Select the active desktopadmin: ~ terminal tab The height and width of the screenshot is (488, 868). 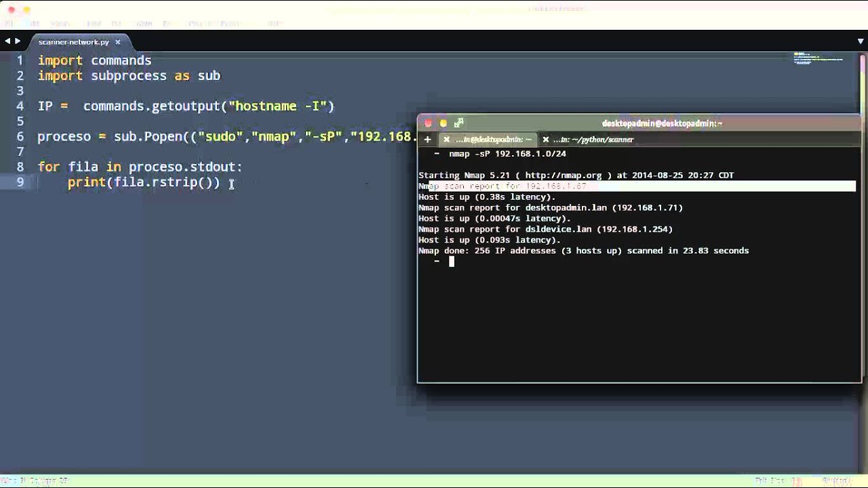click(493, 140)
